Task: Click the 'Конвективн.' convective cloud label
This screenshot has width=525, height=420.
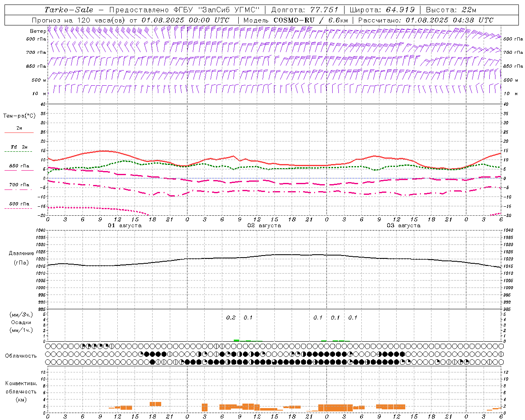Action: [x=21, y=383]
